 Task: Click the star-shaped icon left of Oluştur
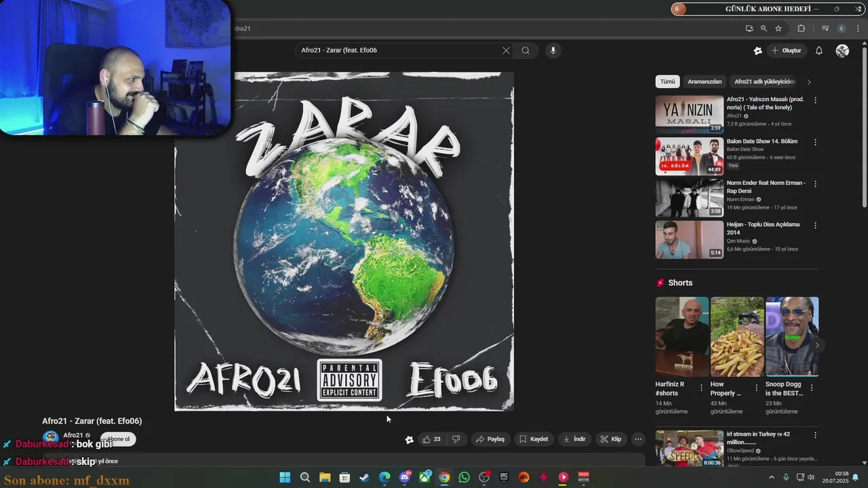(x=757, y=50)
